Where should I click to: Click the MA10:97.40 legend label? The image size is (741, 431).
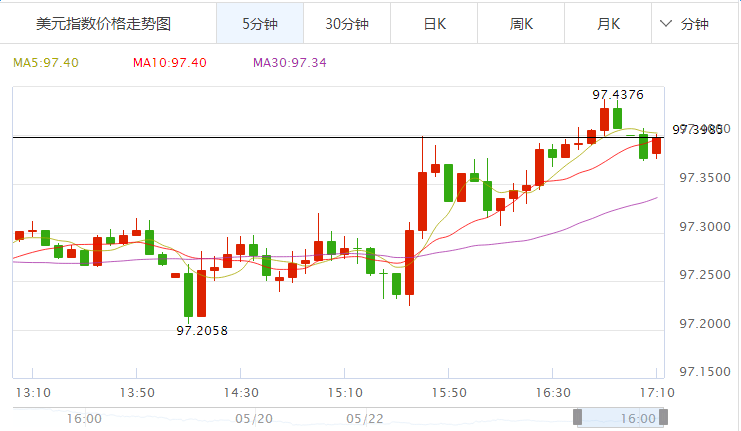(170, 63)
